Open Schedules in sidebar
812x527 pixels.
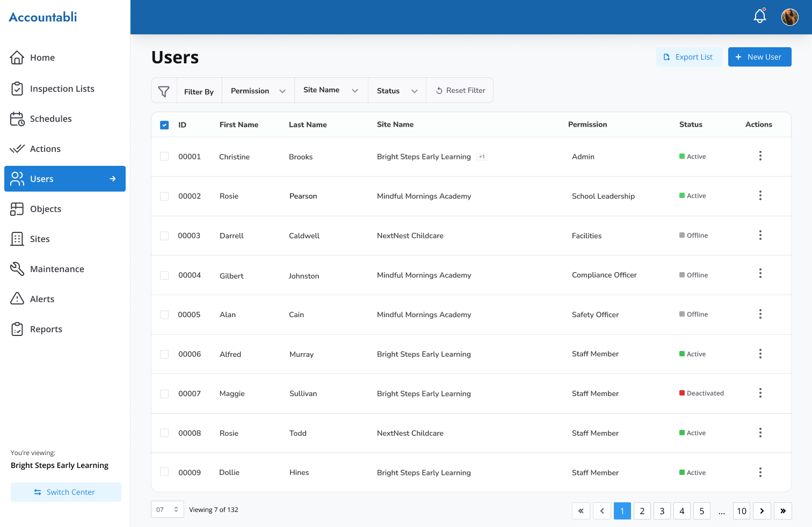point(65,119)
